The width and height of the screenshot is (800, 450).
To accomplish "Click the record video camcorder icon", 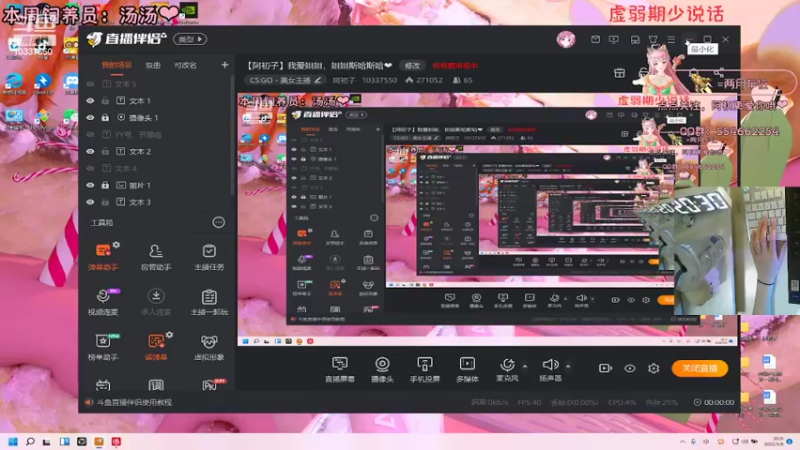I will coord(605,368).
